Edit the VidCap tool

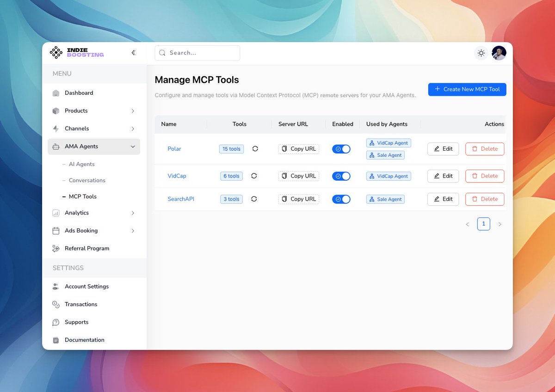point(443,176)
